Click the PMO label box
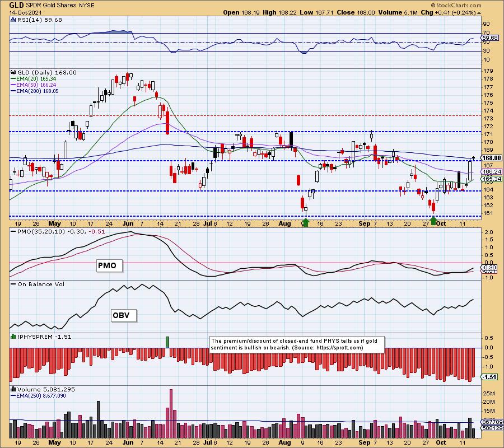Screen dimensions: 504x448 coord(109,266)
